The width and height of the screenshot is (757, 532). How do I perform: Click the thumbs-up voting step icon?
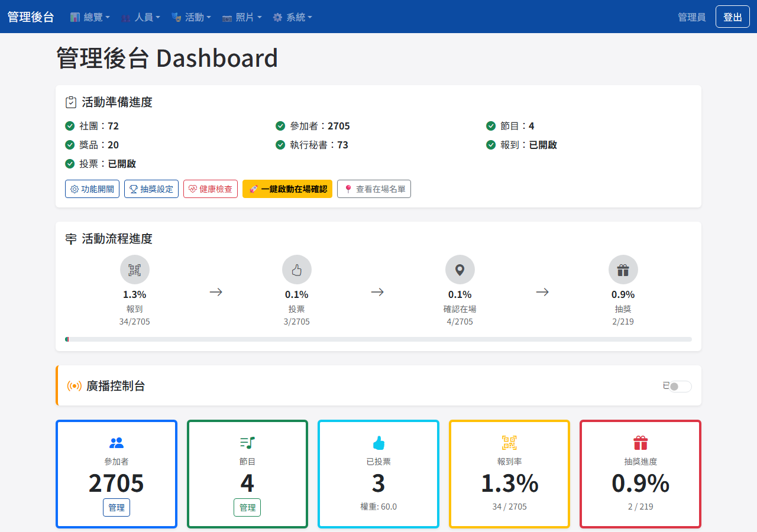coord(297,270)
